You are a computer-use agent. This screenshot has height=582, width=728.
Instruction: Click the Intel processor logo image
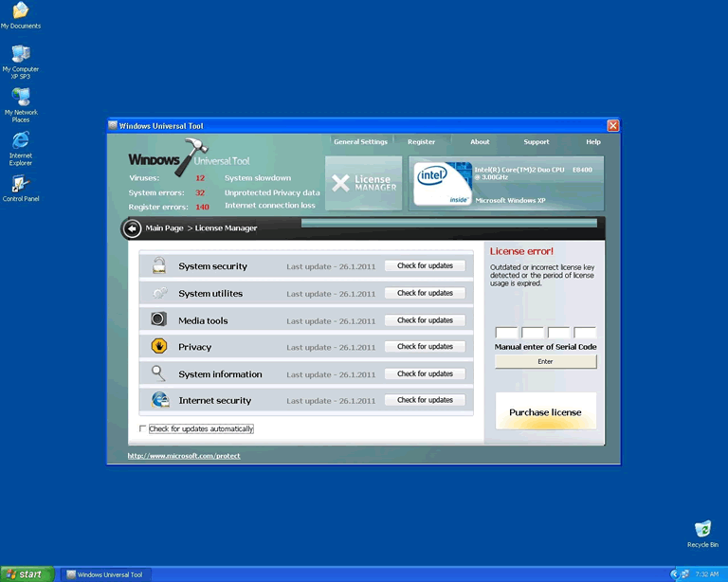coord(442,183)
